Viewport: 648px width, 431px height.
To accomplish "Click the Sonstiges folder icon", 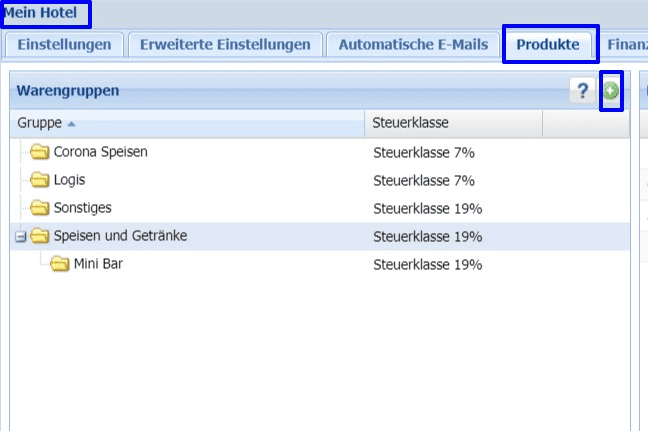I will point(40,209).
